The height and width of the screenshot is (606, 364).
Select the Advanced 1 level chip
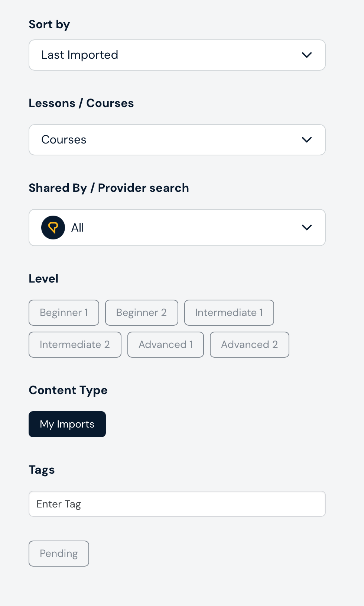click(166, 345)
